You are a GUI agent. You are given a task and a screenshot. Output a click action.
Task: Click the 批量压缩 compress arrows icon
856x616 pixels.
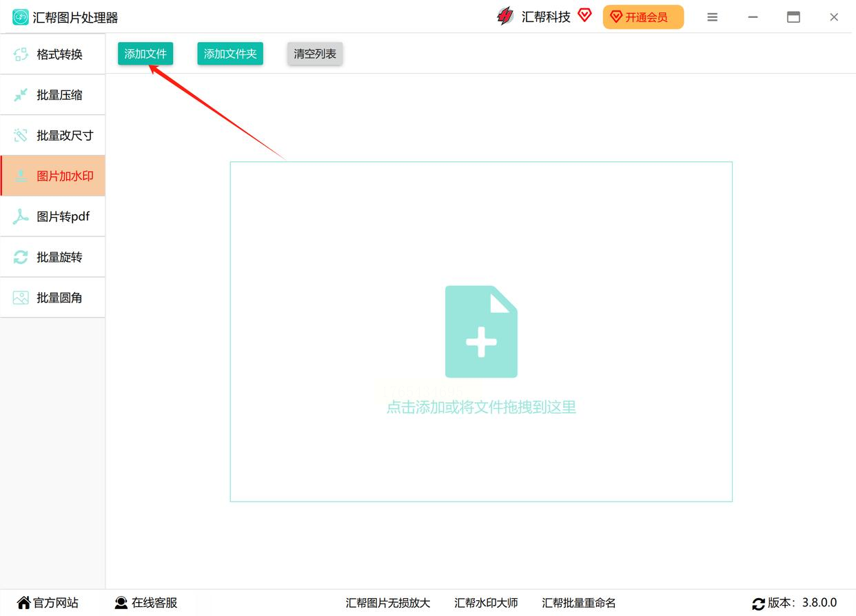pyautogui.click(x=21, y=95)
